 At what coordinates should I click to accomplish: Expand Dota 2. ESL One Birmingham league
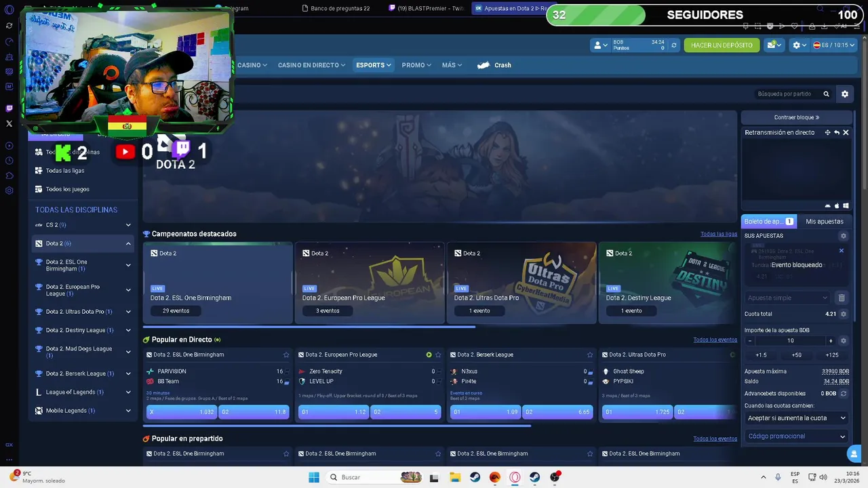pos(128,265)
